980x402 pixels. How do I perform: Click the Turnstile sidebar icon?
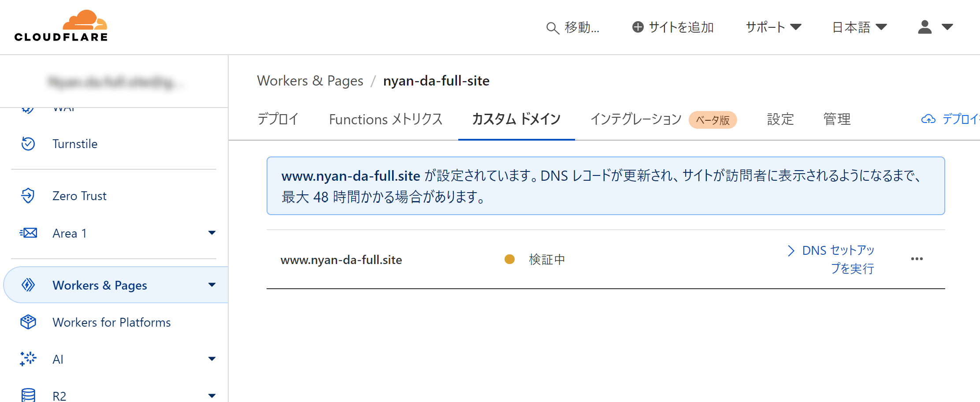(x=28, y=144)
